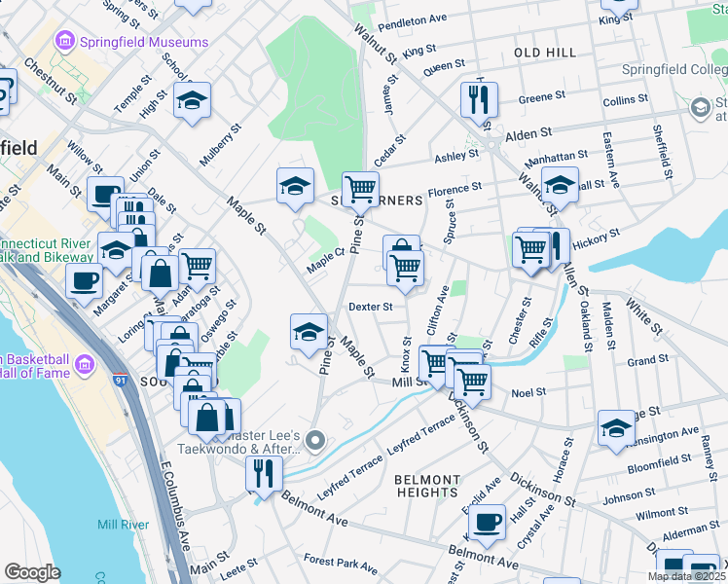Select the school marker near Mulberry St
The height and width of the screenshot is (584, 728).
(x=193, y=100)
